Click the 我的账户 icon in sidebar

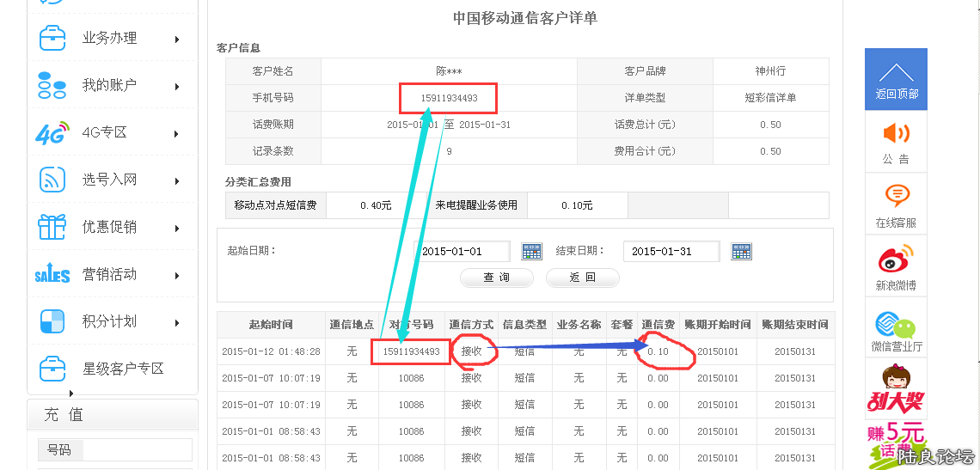pyautogui.click(x=52, y=85)
